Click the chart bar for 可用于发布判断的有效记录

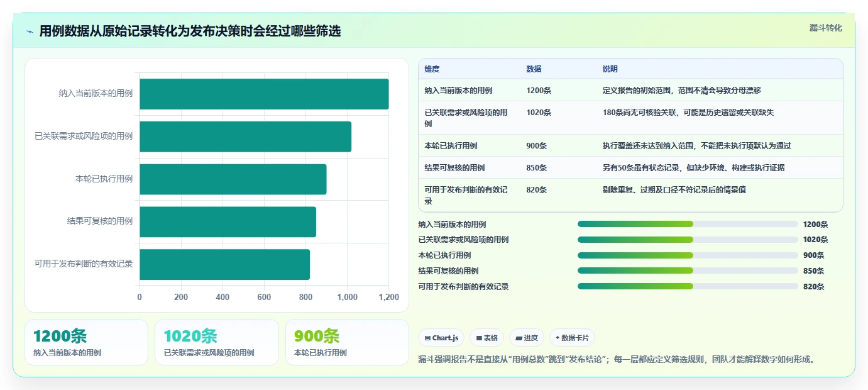tap(224, 264)
